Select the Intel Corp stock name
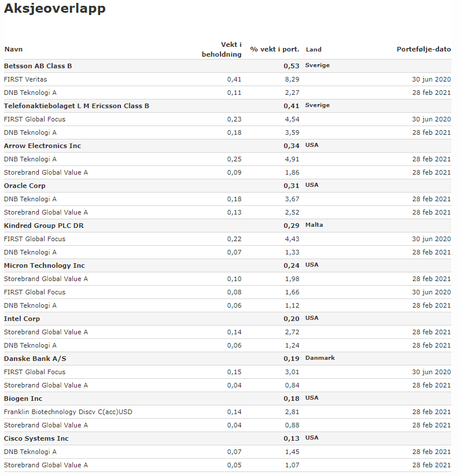Screen dimensions: 460x476 (22, 319)
